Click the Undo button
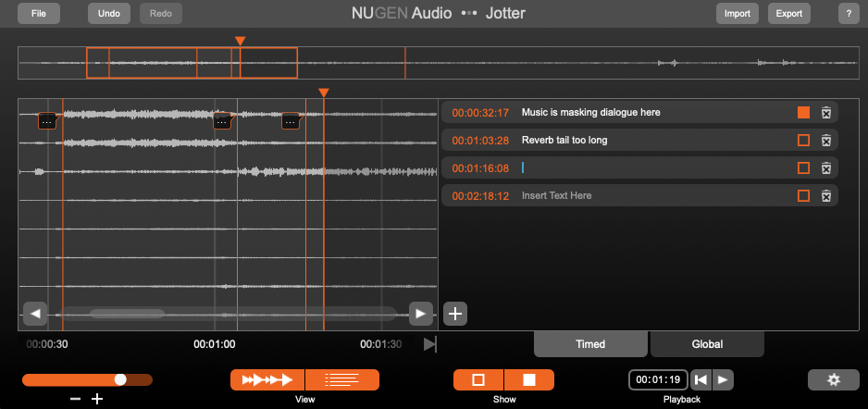The height and width of the screenshot is (409, 868). [109, 14]
